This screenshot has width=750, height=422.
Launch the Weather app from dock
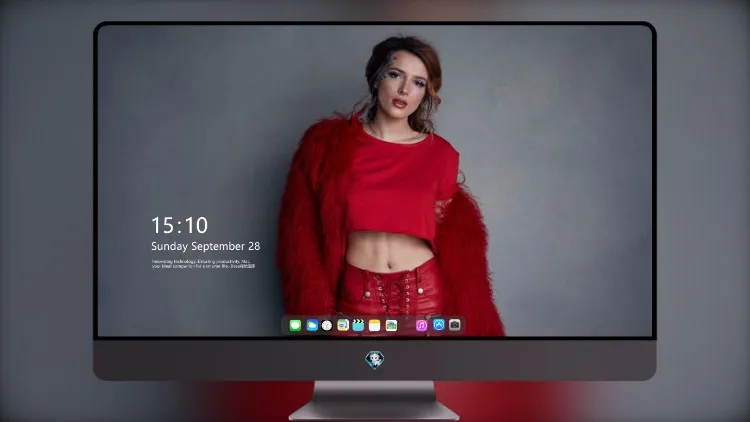pos(312,325)
